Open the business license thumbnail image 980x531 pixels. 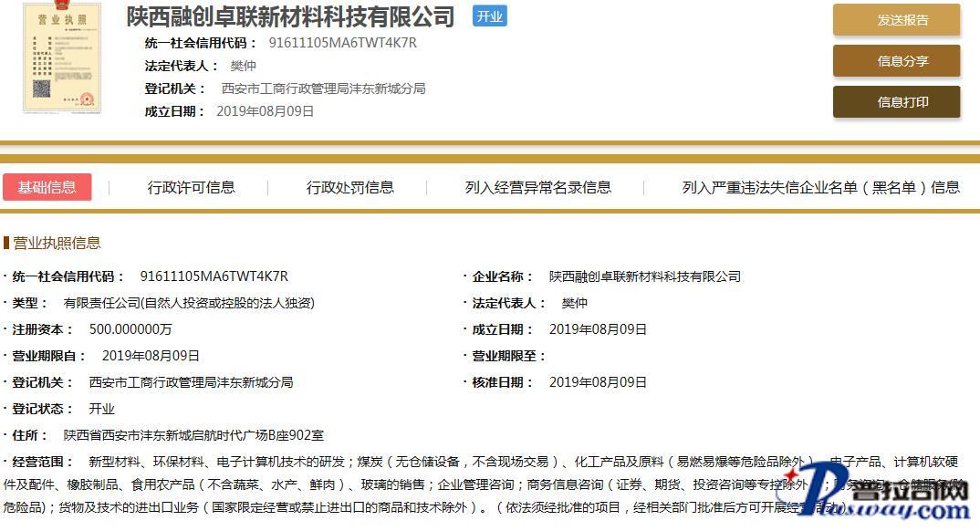click(x=61, y=57)
